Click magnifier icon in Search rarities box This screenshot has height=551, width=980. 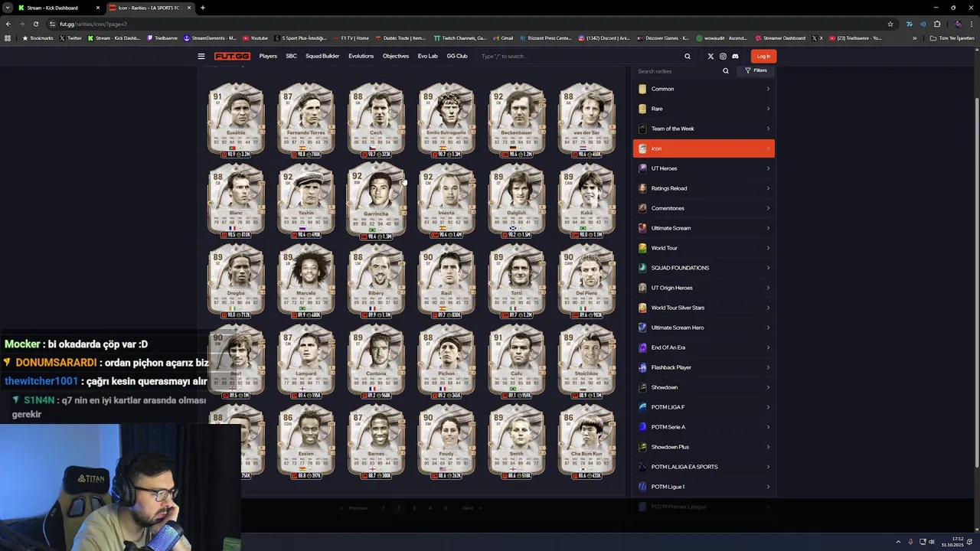726,71
